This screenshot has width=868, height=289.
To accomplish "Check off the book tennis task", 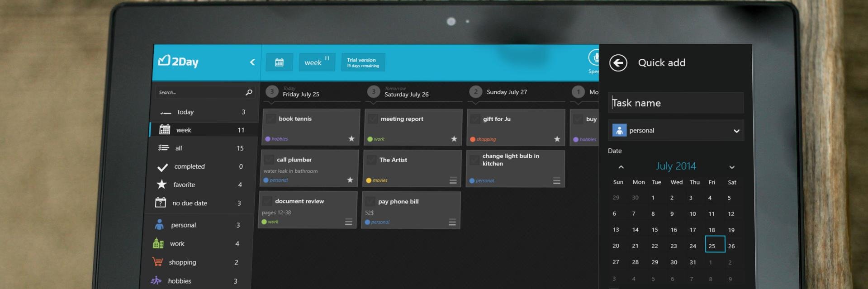I will 270,119.
